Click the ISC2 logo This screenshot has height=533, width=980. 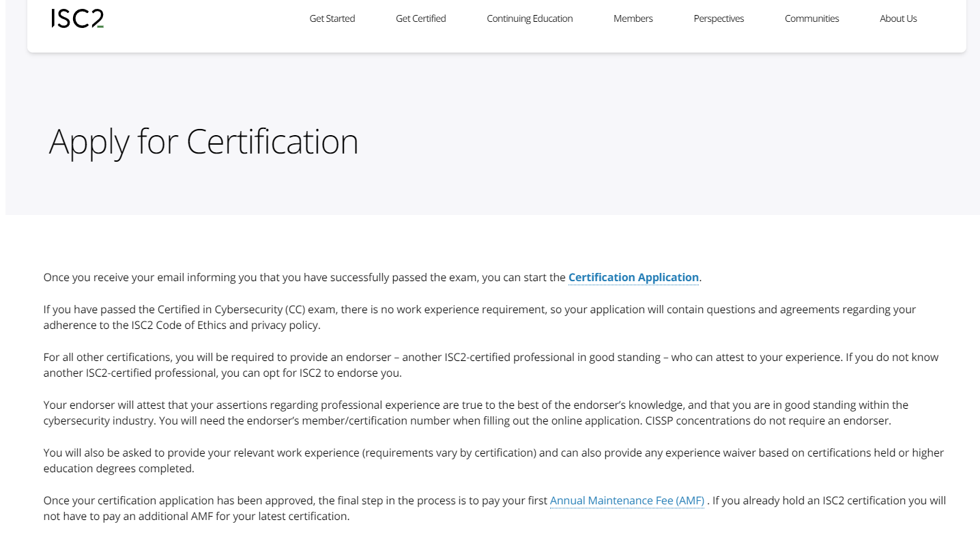pos(77,18)
